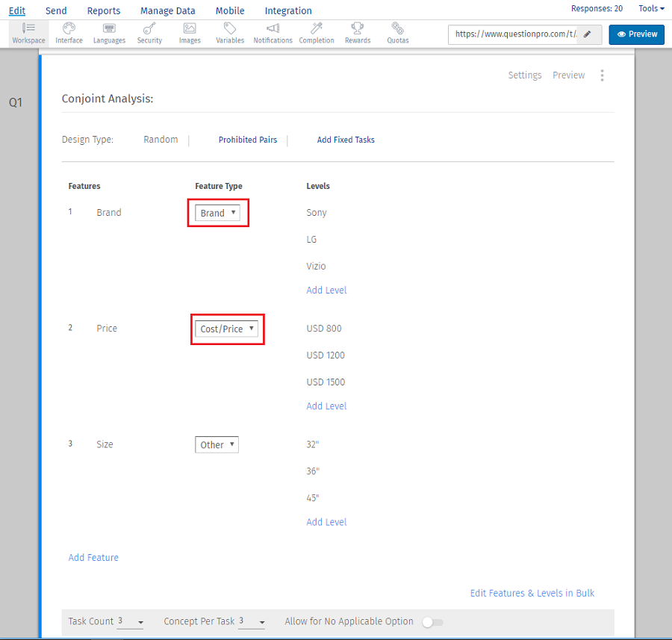This screenshot has width=672, height=640.
Task: Switch to the Reports menu
Action: [104, 10]
